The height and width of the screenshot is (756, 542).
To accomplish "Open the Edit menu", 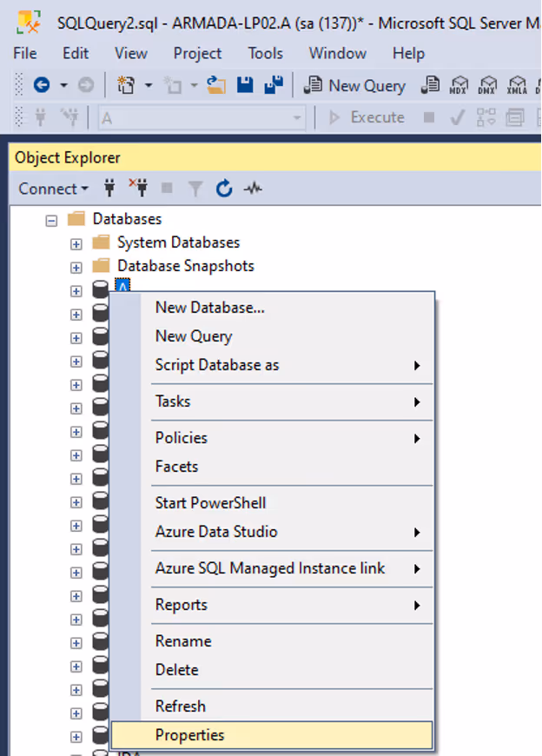I will click(76, 53).
